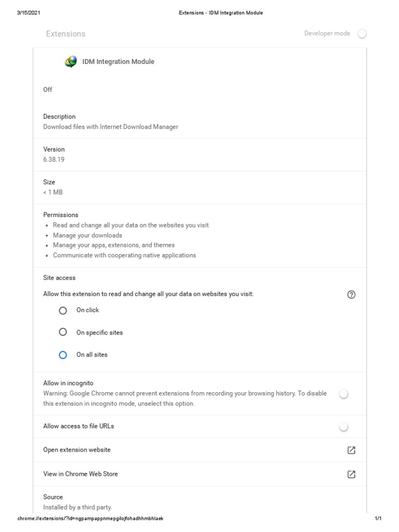Select the On all sites radio button
Viewport: 399px width, 532px height.
63,355
